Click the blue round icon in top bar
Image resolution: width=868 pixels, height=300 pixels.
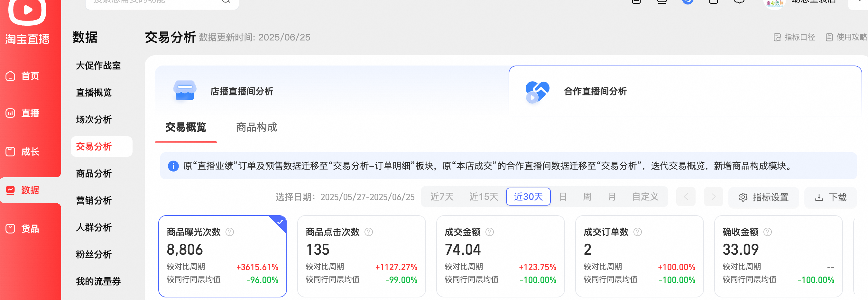coord(688,1)
